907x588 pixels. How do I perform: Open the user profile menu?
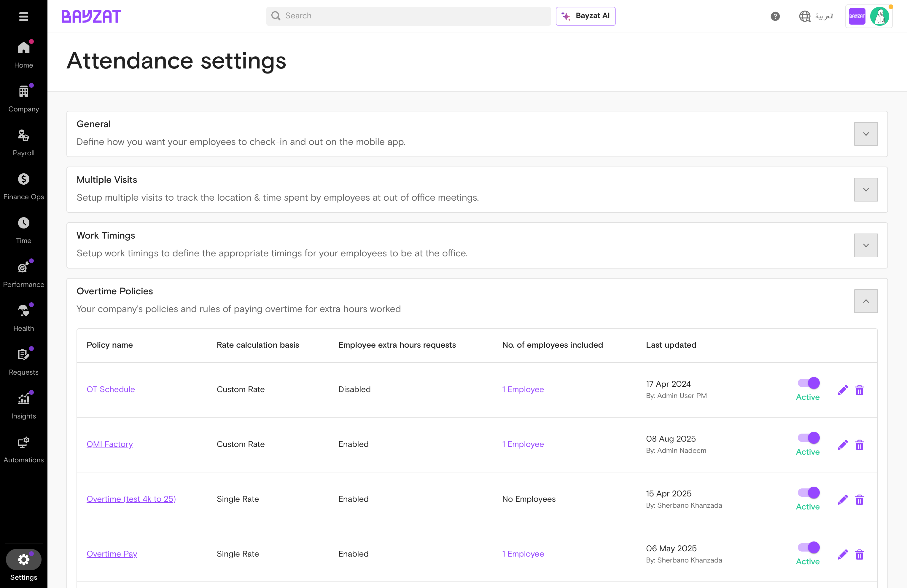click(869, 16)
